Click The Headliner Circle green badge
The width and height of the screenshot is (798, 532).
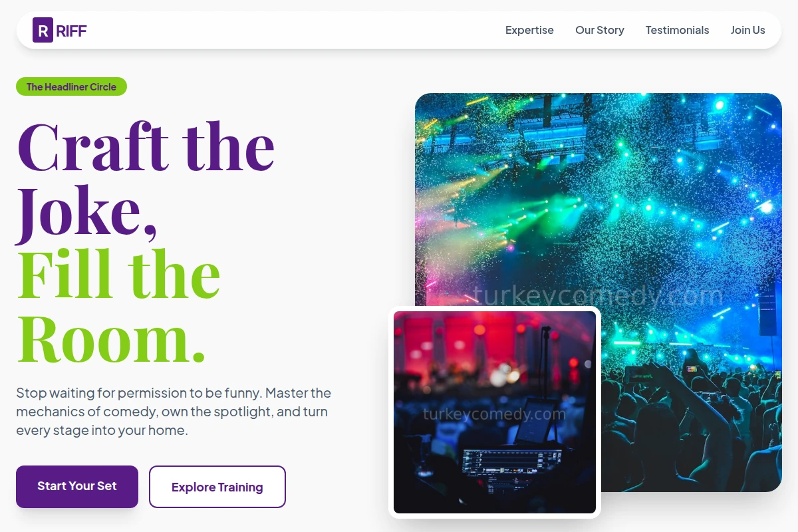[x=71, y=86]
